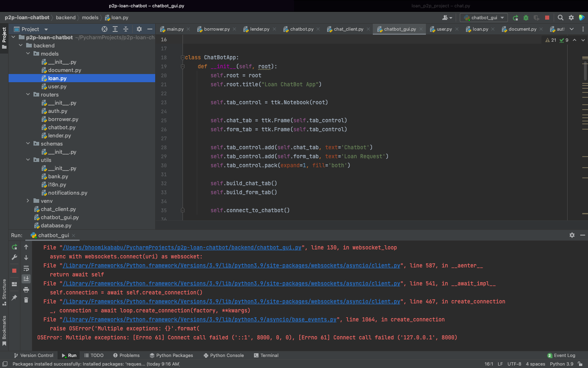This screenshot has width=588, height=368.
Task: Stop the running chatbot_gui process
Action: click(547, 18)
